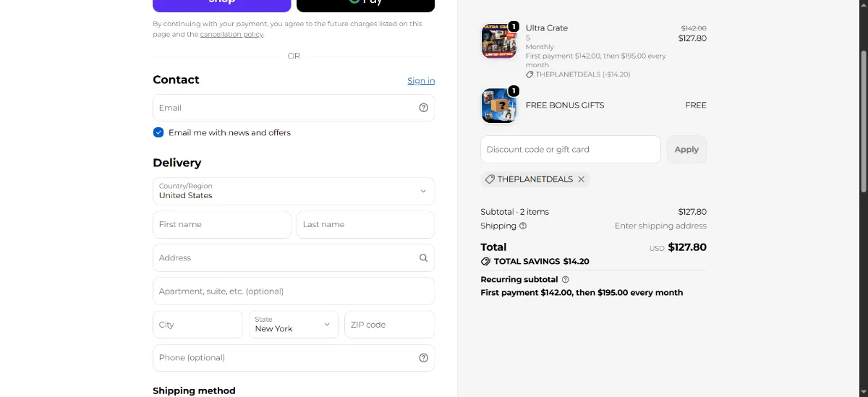
Task: Click the Shipping method heading
Action: tap(195, 390)
